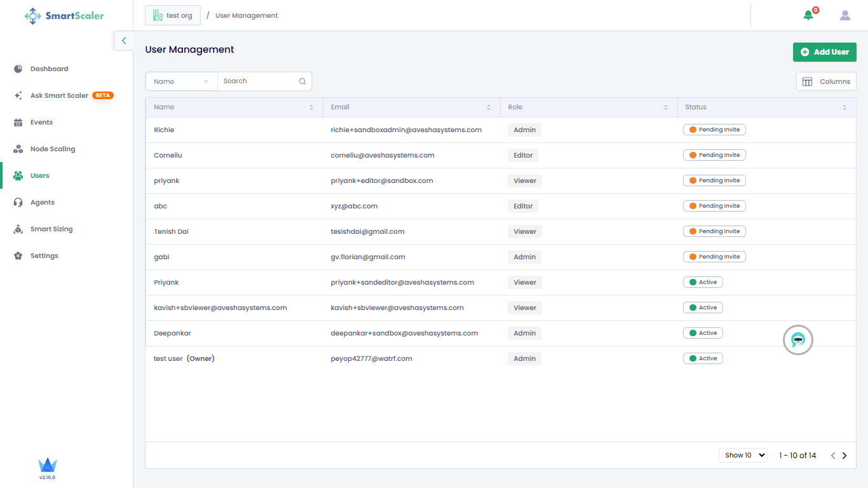Screen dimensions: 868x488
Task: Click priyank+sandeditor@aveshasystems.com email
Action: pyautogui.click(x=402, y=282)
